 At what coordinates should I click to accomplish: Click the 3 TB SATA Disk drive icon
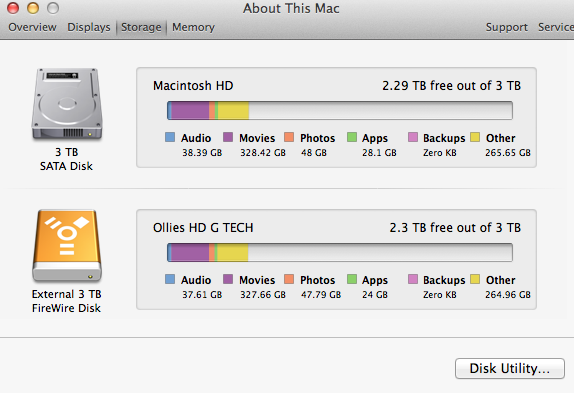point(67,104)
